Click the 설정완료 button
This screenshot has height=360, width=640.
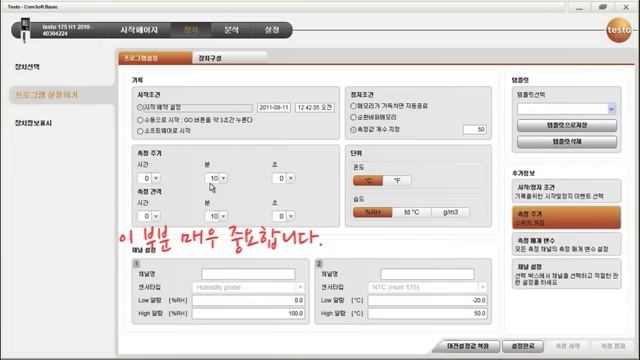tap(523, 346)
